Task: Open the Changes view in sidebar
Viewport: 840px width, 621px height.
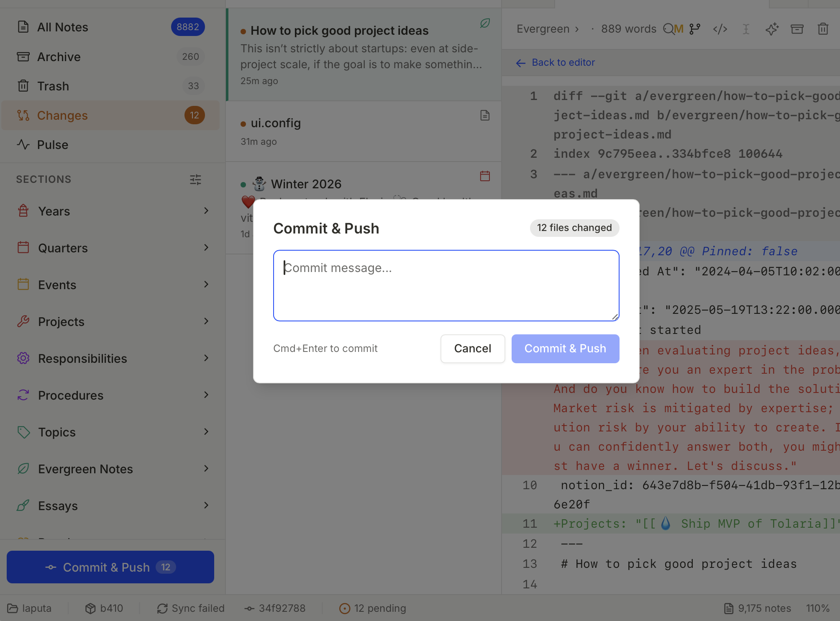Action: (62, 115)
